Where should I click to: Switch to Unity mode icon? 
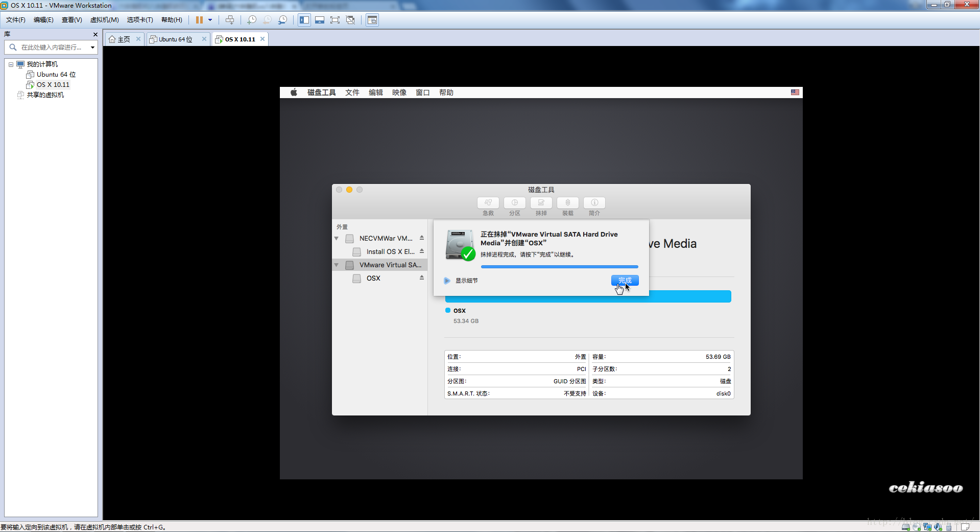pyautogui.click(x=350, y=20)
